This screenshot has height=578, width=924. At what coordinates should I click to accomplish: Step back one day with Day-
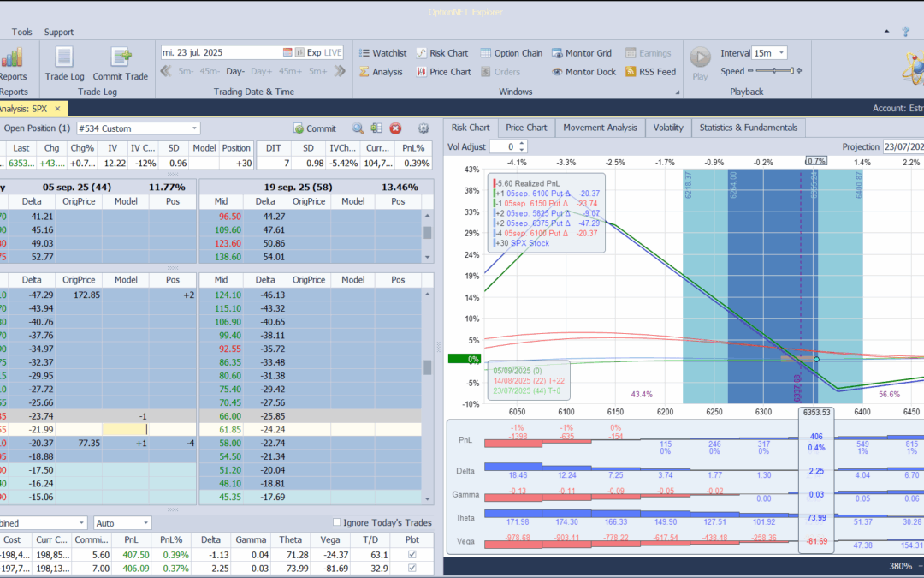click(x=235, y=71)
